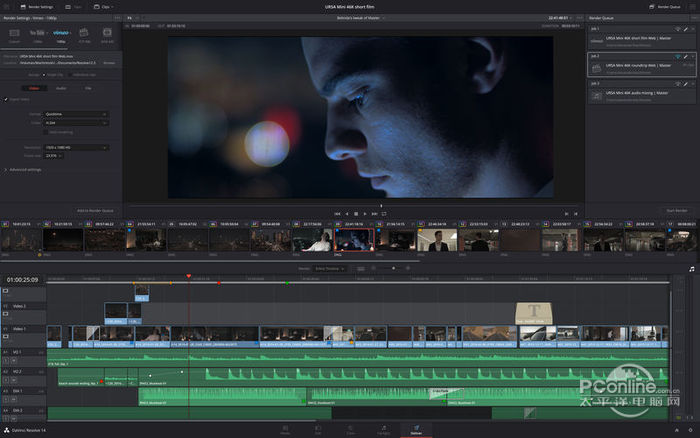Switch to the Audio settings tab
This screenshot has height=438, width=700.
pyautogui.click(x=60, y=88)
